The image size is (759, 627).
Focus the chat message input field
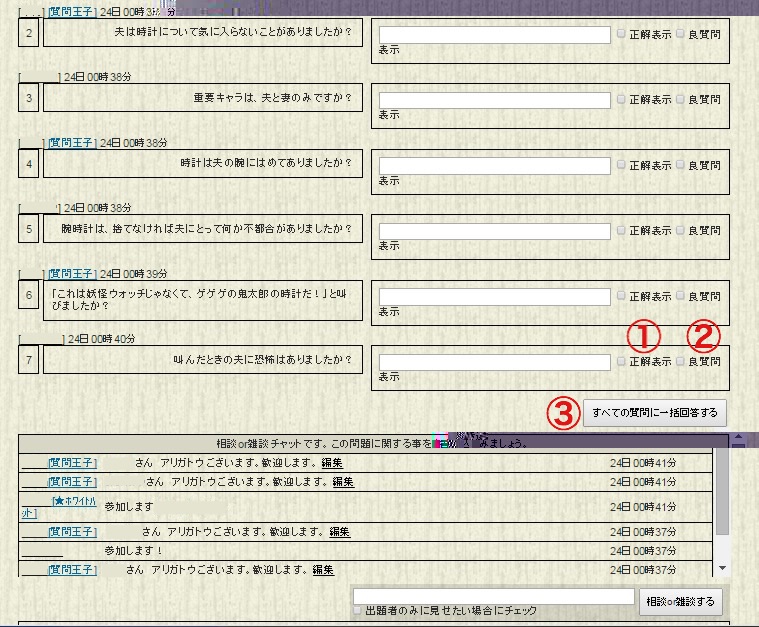tap(494, 596)
